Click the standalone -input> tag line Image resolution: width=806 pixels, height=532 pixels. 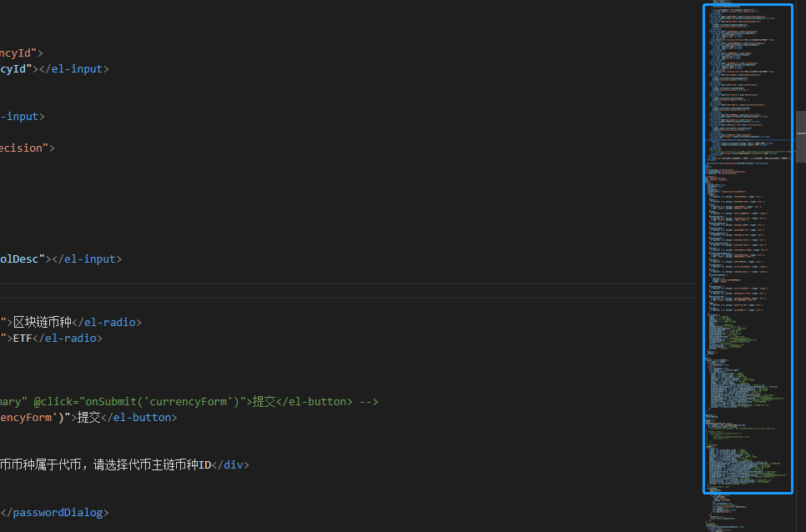pyautogui.click(x=23, y=117)
